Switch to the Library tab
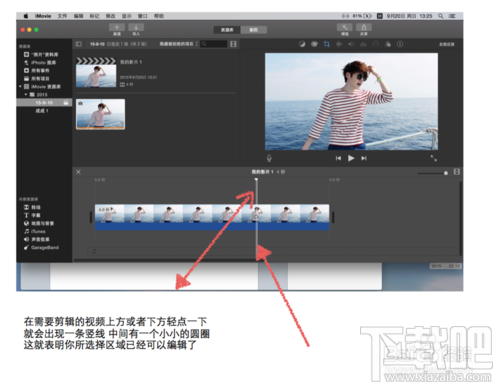This screenshot has width=500, height=387. coord(227,30)
